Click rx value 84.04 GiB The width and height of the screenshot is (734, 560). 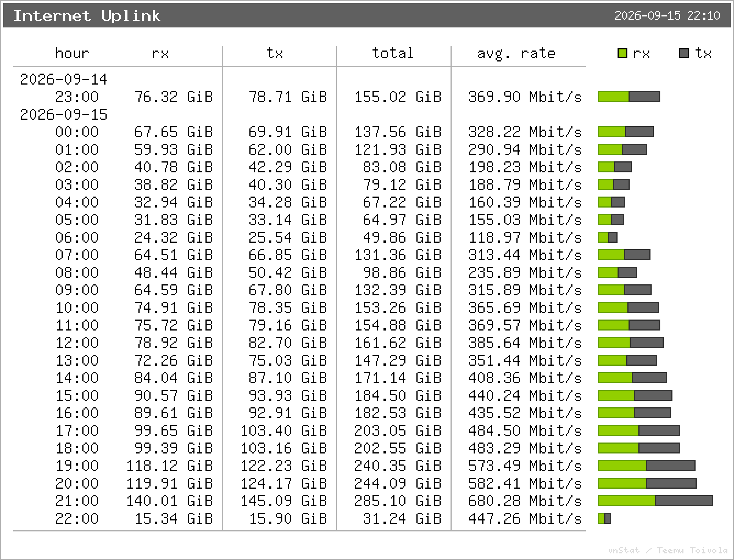(173, 378)
